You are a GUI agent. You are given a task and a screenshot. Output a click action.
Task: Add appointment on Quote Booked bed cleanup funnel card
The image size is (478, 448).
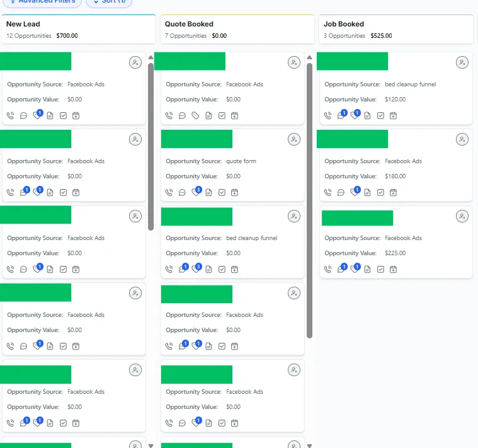(234, 269)
